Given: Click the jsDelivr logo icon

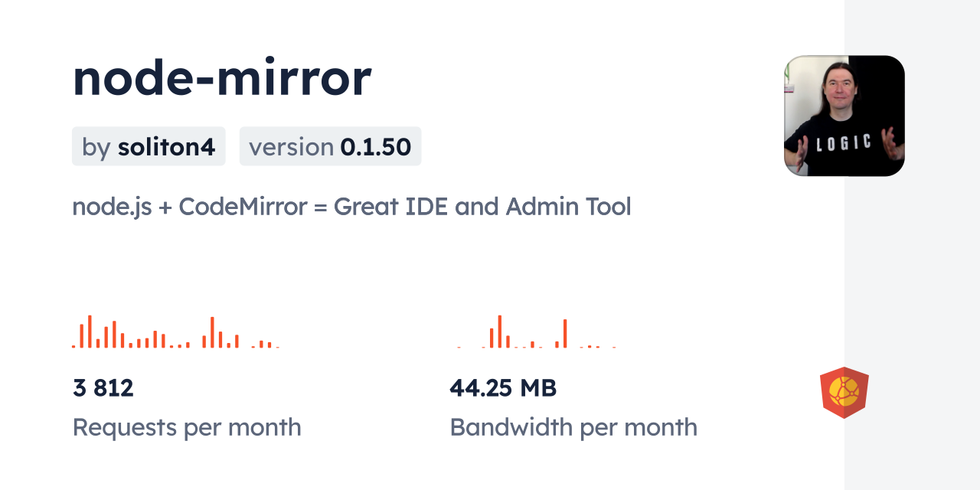Looking at the screenshot, I should 844,393.
